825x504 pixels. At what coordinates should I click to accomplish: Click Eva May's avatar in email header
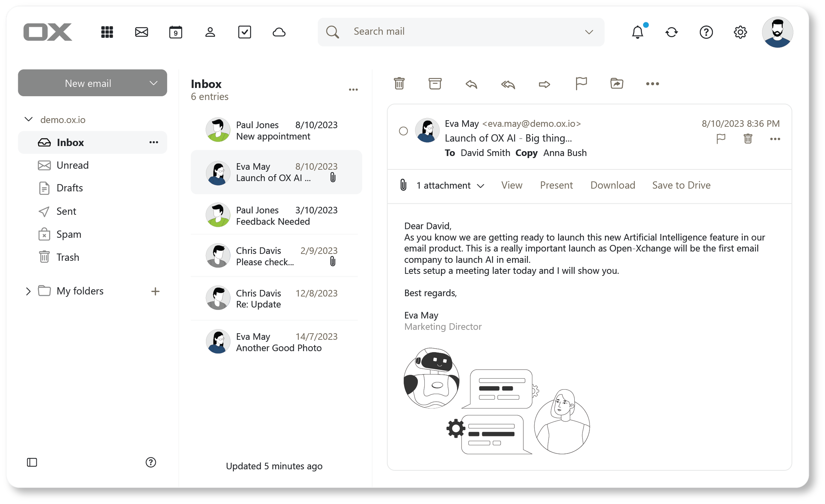tap(427, 131)
